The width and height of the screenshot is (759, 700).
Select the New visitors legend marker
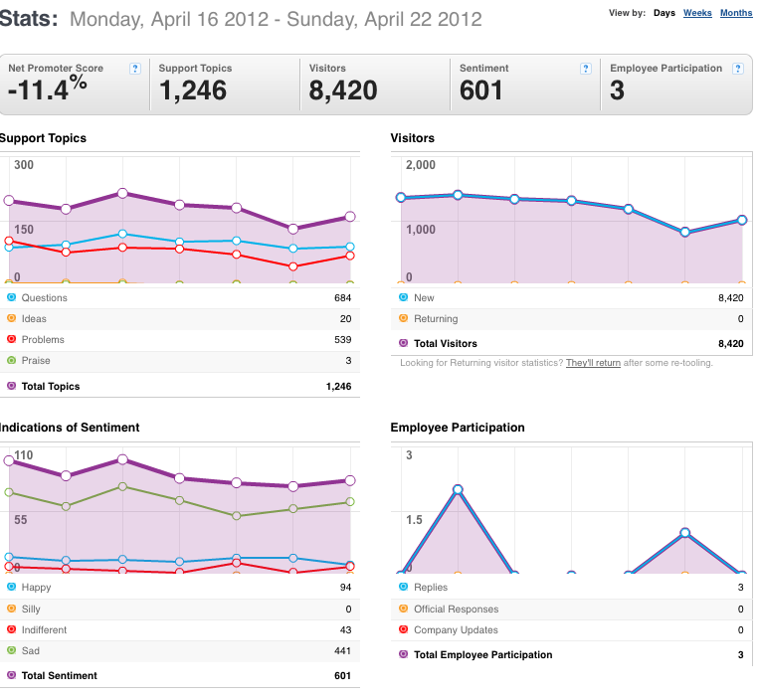(x=403, y=297)
